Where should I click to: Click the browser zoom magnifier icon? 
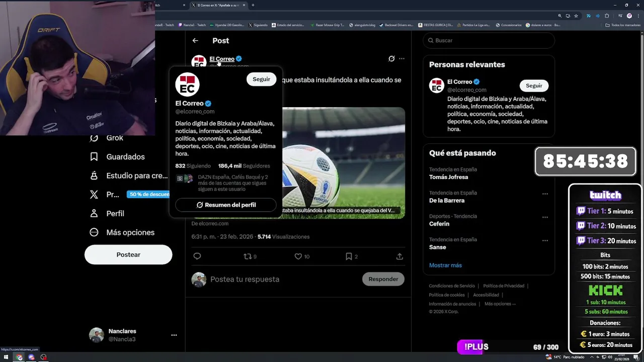[560, 16]
